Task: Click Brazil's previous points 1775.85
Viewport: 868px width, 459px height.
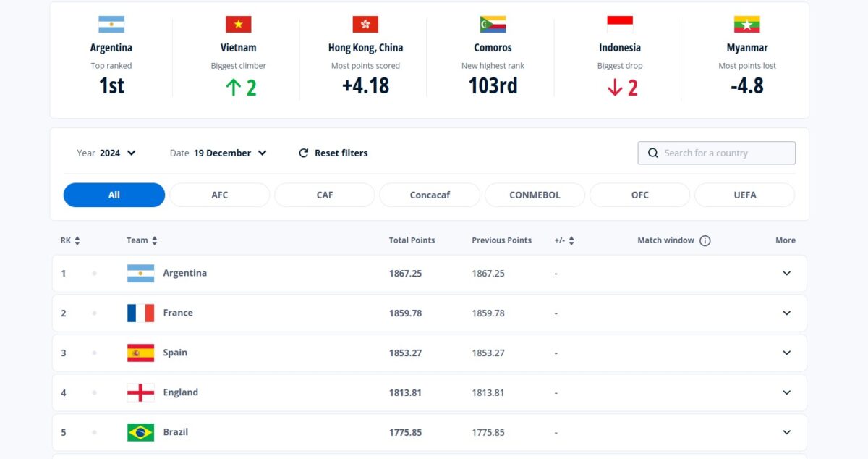Action: coord(488,433)
